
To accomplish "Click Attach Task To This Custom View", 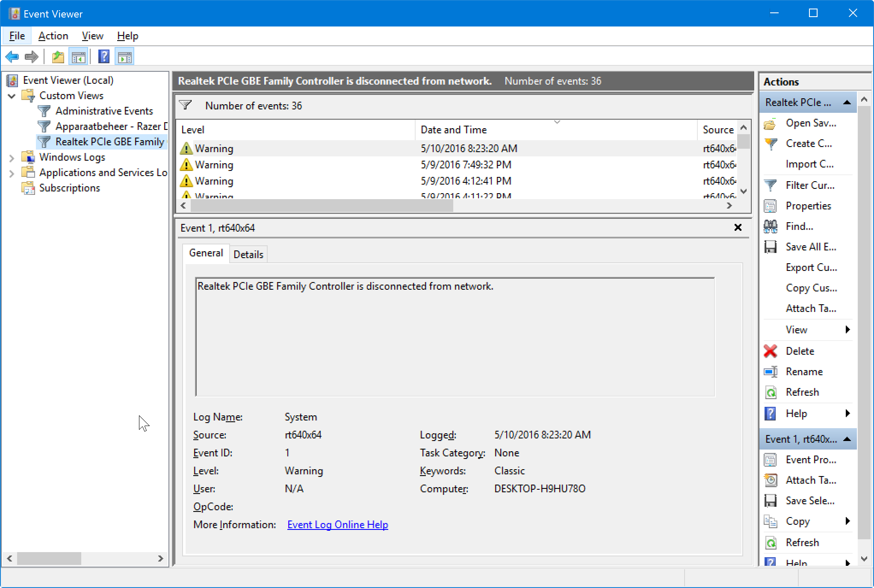I will (811, 309).
